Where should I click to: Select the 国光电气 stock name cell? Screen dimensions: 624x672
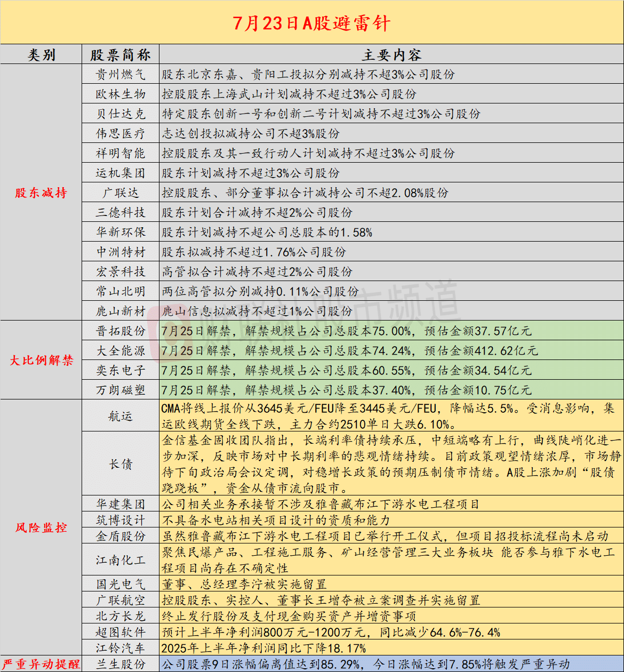pyautogui.click(x=121, y=584)
